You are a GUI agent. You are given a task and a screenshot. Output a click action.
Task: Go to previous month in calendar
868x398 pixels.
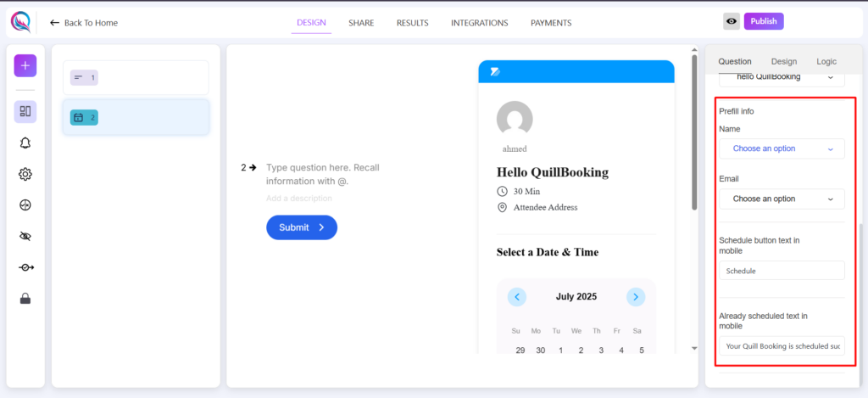pos(516,296)
